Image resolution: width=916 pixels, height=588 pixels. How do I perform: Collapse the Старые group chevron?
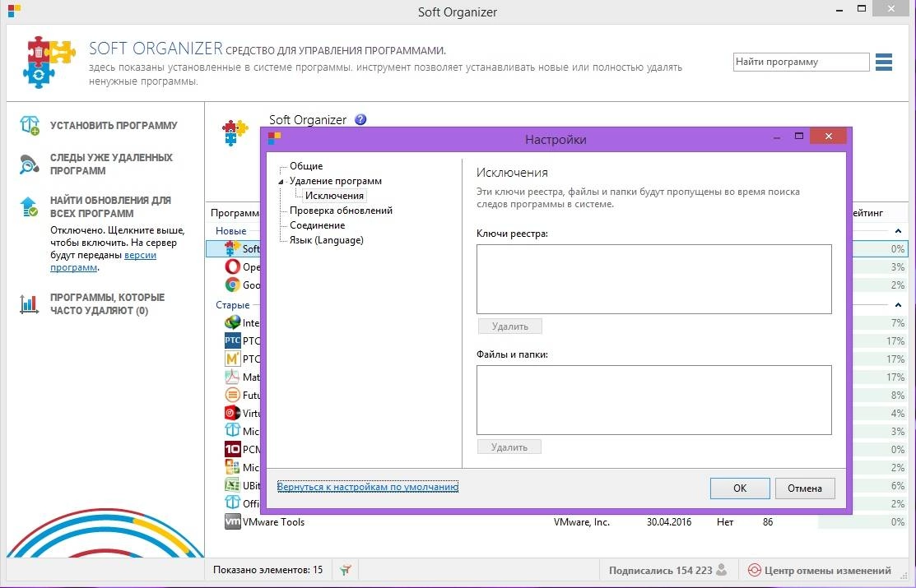pyautogui.click(x=898, y=305)
